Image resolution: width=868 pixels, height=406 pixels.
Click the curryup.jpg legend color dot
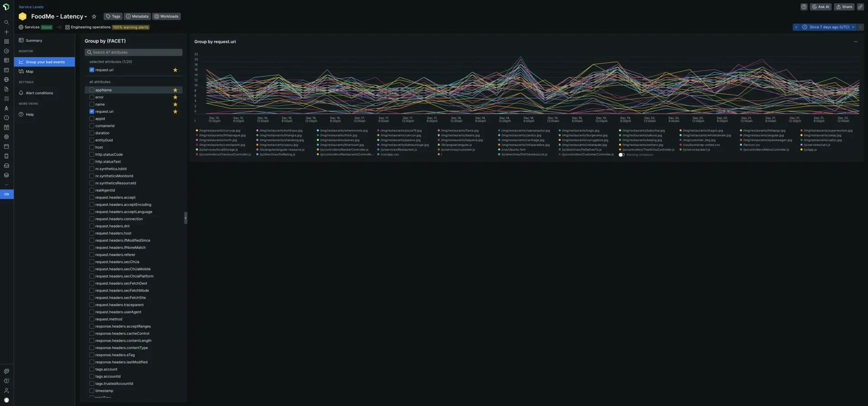pyautogui.click(x=197, y=131)
